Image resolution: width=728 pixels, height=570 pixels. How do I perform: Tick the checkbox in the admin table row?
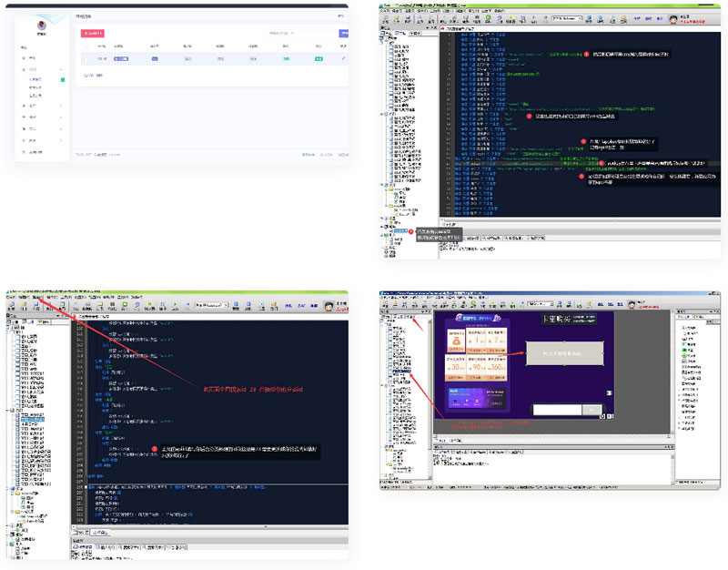coord(86,58)
